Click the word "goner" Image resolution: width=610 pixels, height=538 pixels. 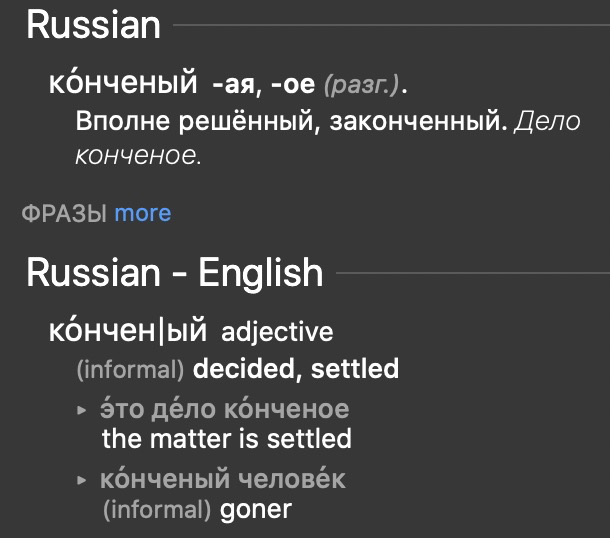click(x=255, y=509)
